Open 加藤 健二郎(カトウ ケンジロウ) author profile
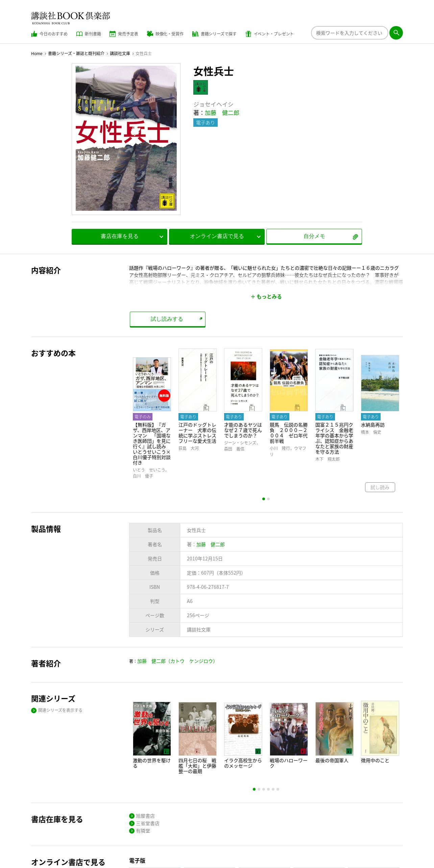 click(x=177, y=661)
